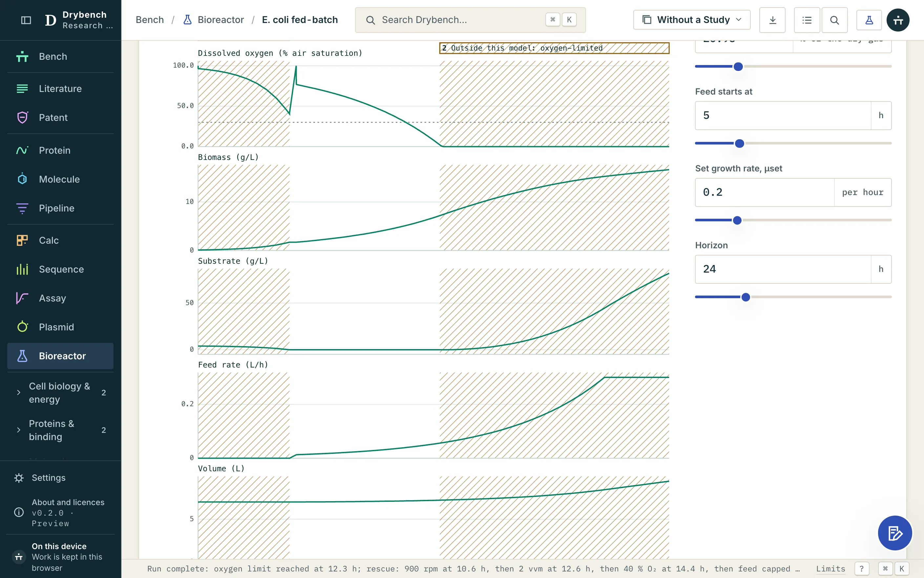Open About and licences info
The height and width of the screenshot is (578, 924).
click(60, 512)
